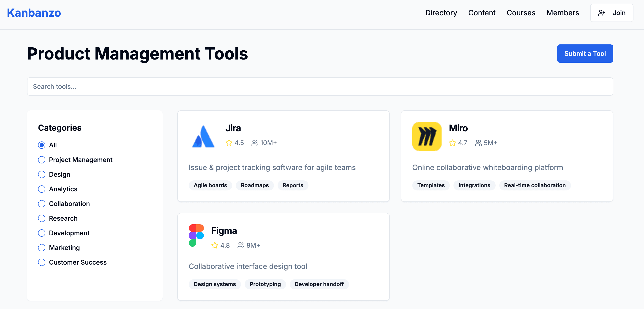Click the Agile boards tag
Viewport: 644px width, 309px height.
coord(210,185)
